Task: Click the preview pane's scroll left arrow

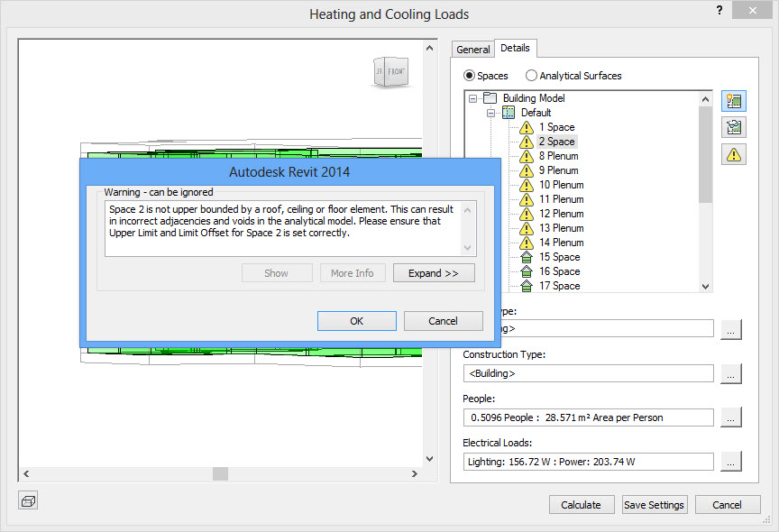Action: (26, 474)
